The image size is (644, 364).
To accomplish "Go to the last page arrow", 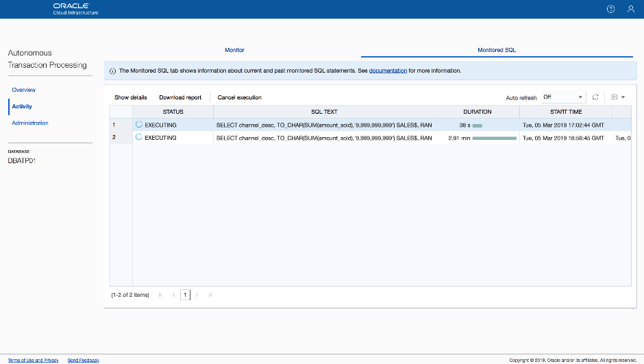I will 210,295.
